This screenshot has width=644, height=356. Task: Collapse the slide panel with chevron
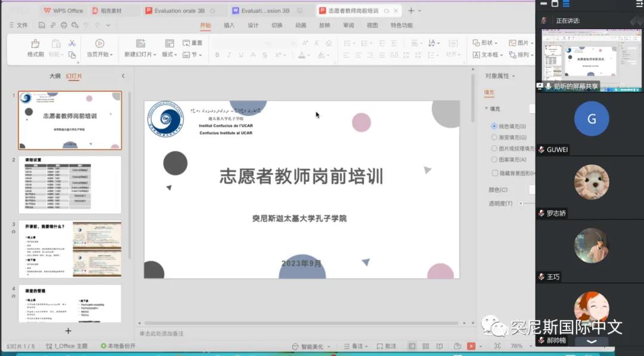123,76
